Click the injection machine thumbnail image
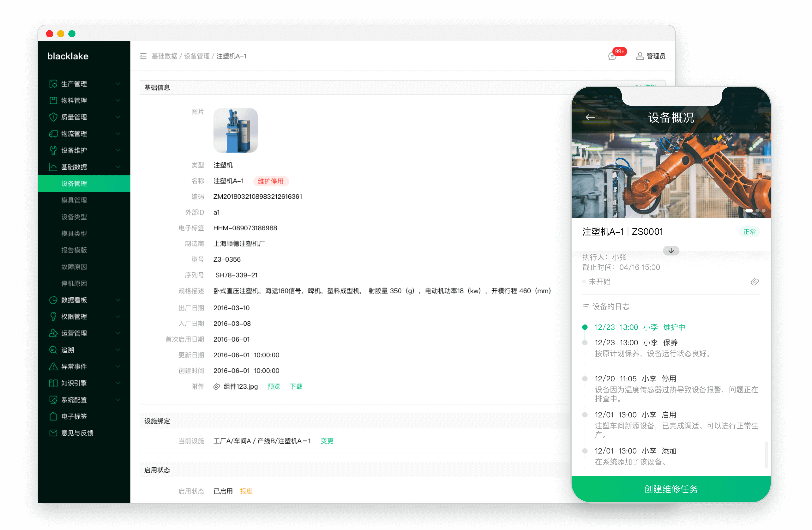Image resolution: width=812 pixels, height=530 pixels. 236,131
